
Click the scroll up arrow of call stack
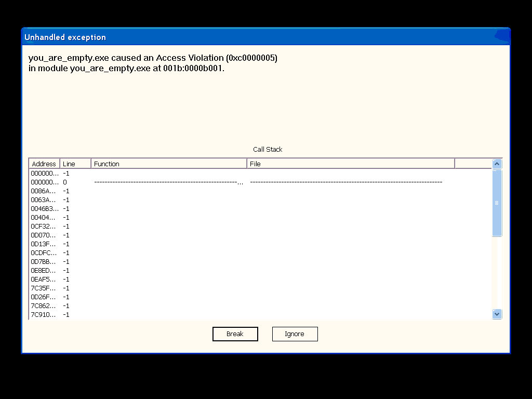point(497,164)
